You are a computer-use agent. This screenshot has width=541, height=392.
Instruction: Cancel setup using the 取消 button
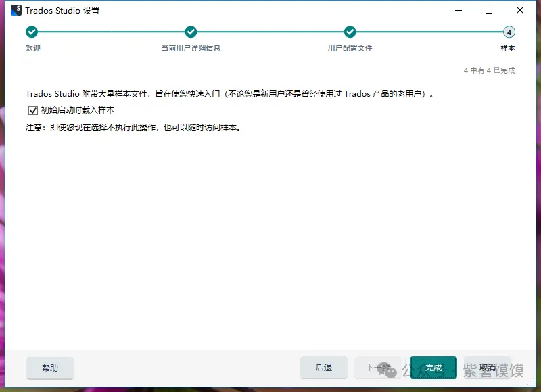pos(488,368)
